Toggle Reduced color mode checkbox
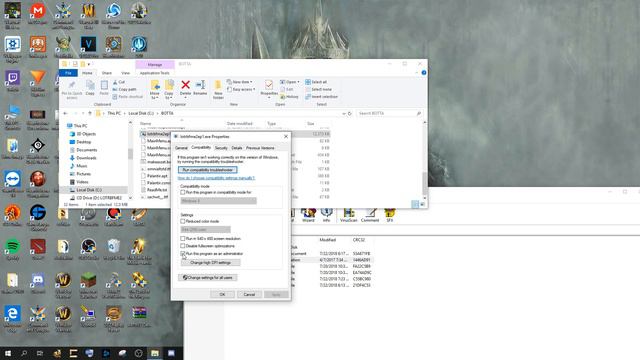Screen dimensions: 640x360 (183, 221)
